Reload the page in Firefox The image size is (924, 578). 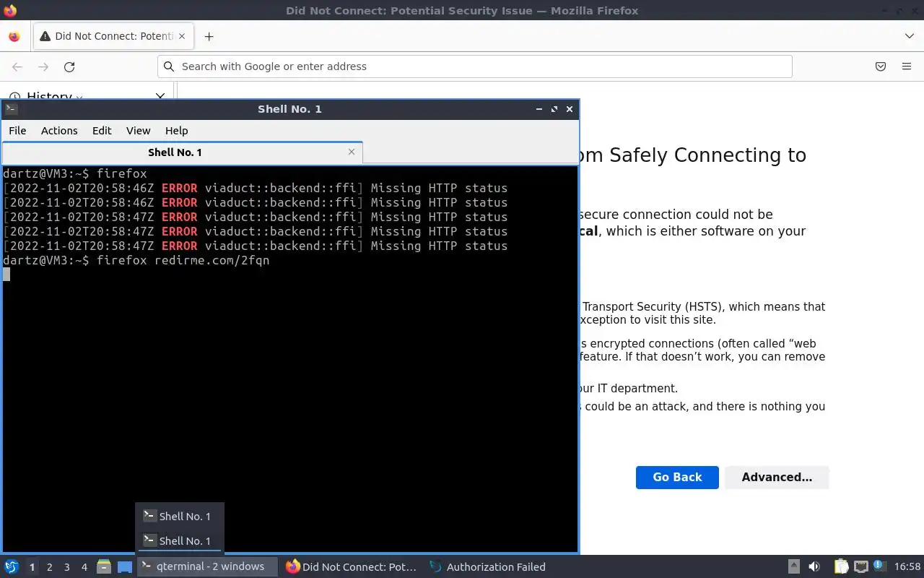coord(69,66)
